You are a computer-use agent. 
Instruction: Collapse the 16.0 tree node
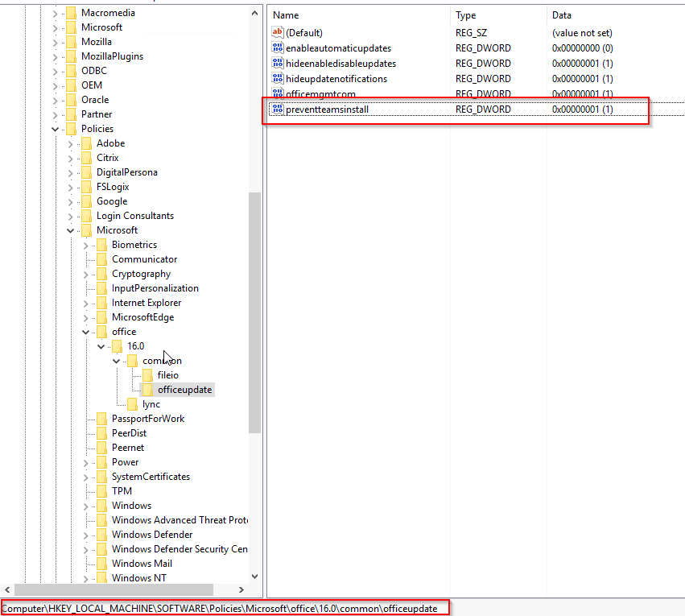(x=101, y=346)
